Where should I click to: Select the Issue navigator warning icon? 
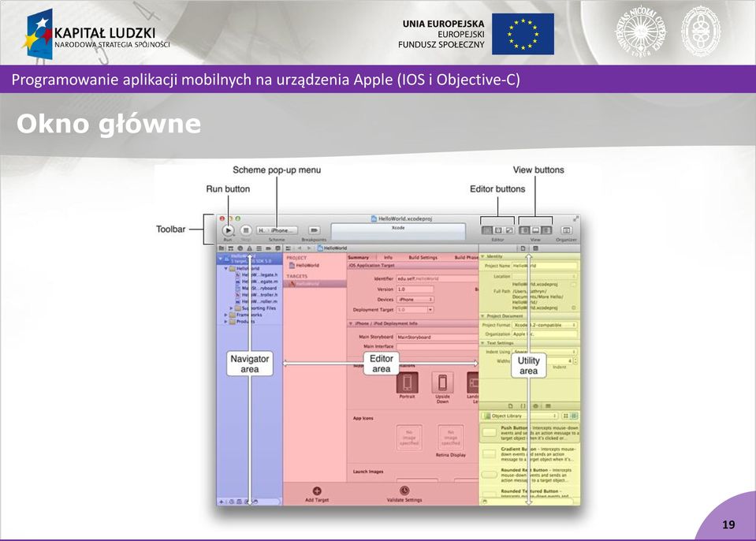249,248
